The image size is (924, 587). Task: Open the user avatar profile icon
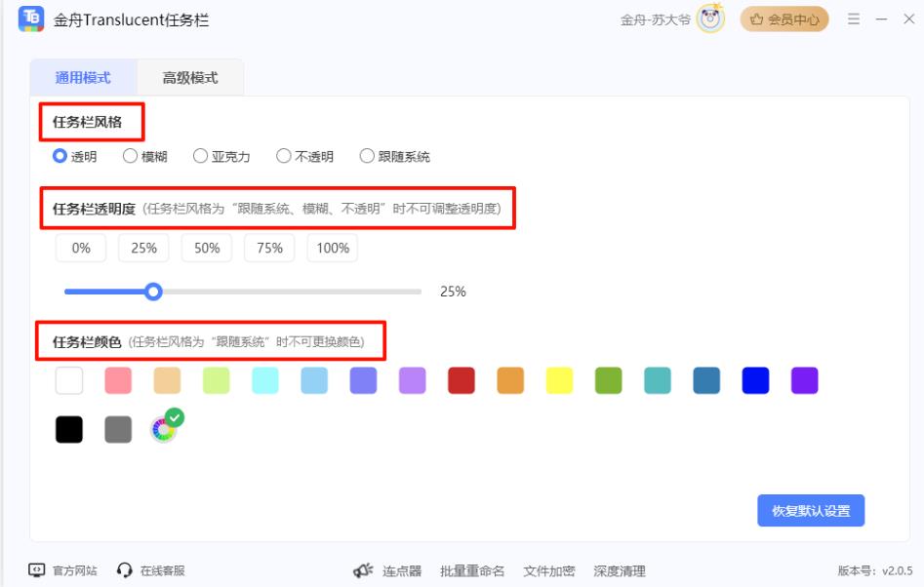(x=710, y=19)
